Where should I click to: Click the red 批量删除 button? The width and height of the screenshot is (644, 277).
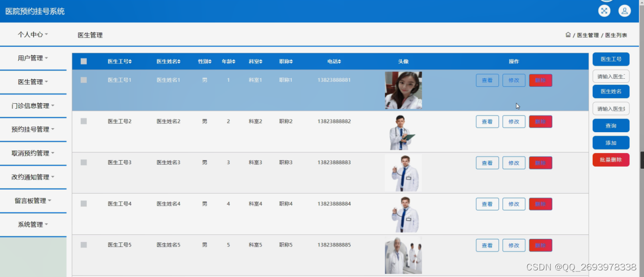coord(611,160)
